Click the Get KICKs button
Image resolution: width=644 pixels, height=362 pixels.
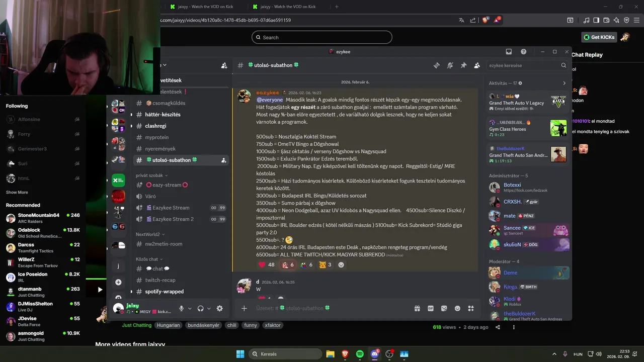[x=599, y=37]
